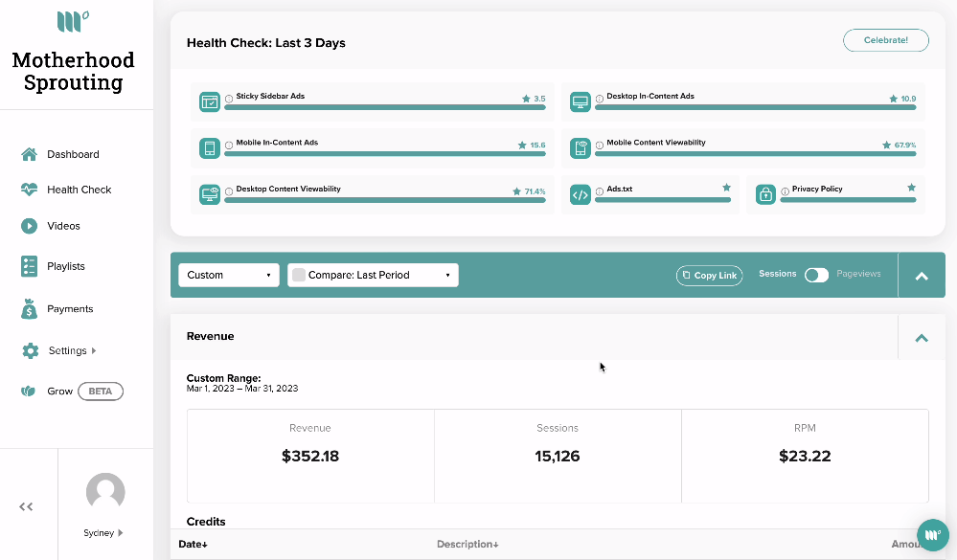The width and height of the screenshot is (957, 560).
Task: Collapse the Revenue section chevron
Action: point(922,337)
